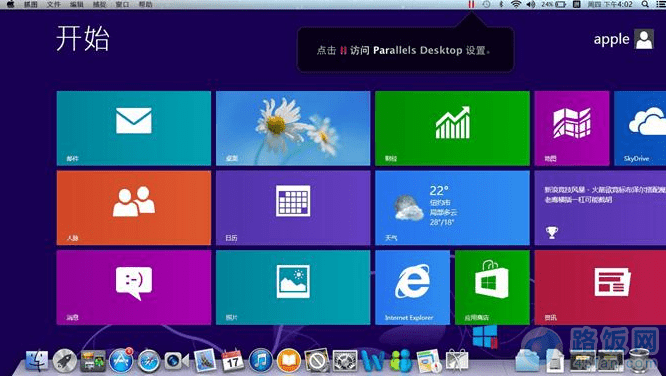Open the Sports news tile with trophy
Viewport: 666px width, 376px height.
600,208
